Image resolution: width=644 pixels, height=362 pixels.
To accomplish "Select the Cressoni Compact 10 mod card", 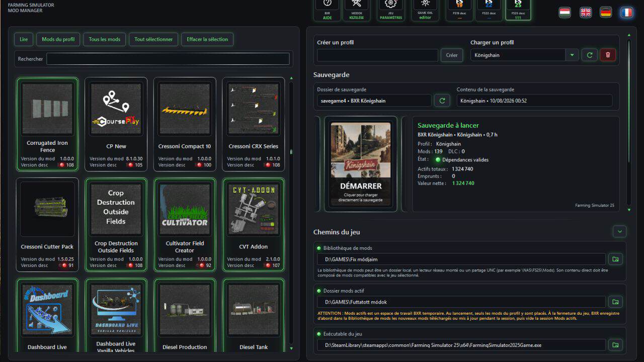I will tap(185, 124).
